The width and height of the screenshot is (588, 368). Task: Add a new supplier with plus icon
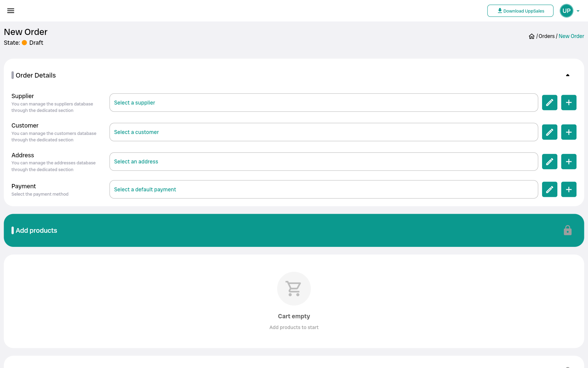[569, 102]
